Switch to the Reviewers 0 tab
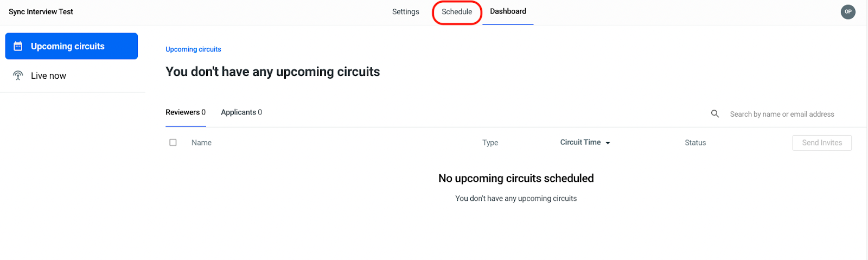The height and width of the screenshot is (260, 868). coord(186,112)
